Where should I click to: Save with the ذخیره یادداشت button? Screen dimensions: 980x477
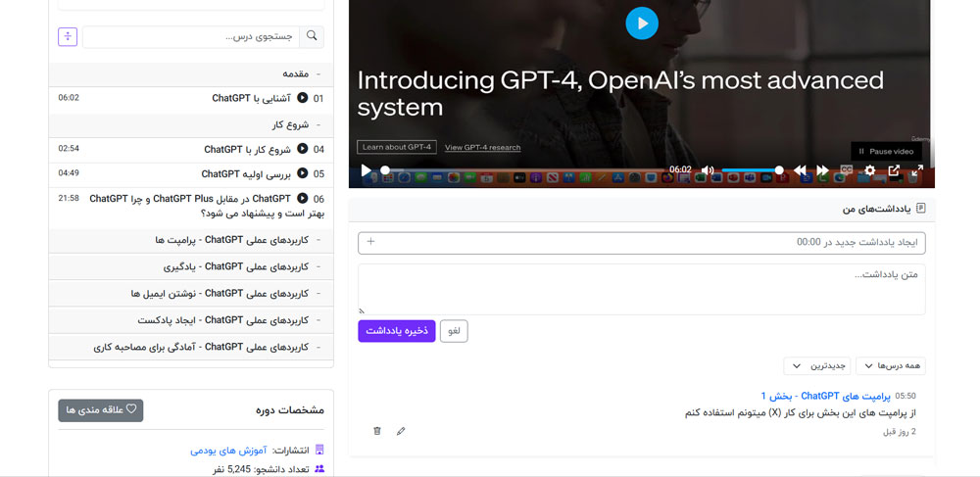tap(397, 331)
